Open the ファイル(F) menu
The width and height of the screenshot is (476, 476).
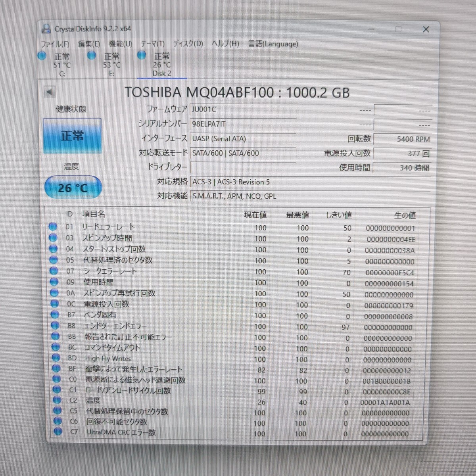(x=55, y=44)
